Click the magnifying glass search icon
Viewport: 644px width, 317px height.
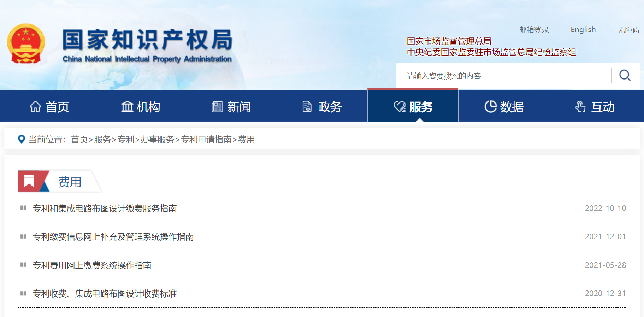pos(625,75)
